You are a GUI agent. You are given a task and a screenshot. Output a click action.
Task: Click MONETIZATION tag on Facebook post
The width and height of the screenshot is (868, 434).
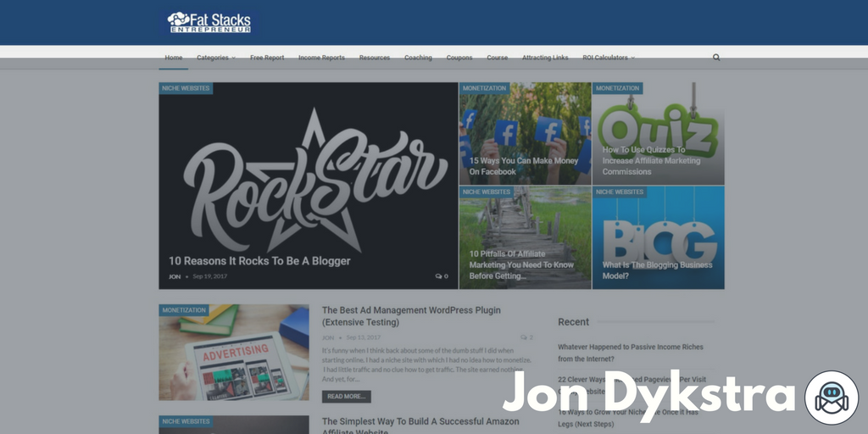(484, 88)
